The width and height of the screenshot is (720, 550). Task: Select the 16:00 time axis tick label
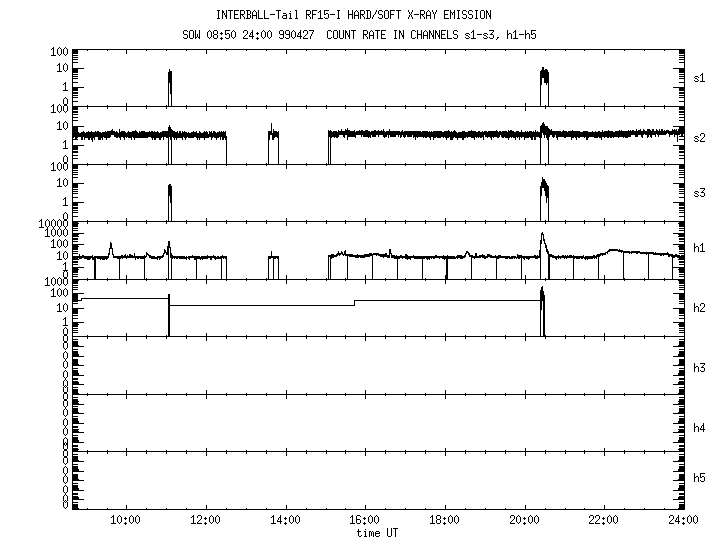click(x=364, y=521)
